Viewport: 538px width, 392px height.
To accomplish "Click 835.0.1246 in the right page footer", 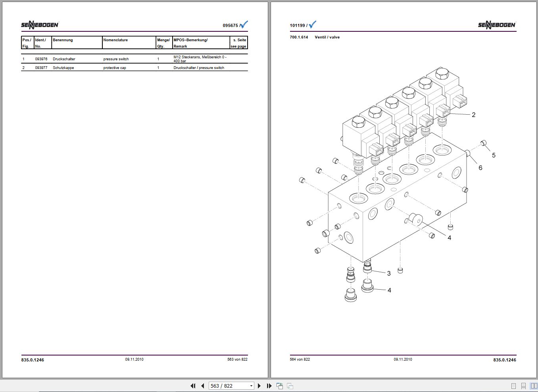I will point(505,360).
